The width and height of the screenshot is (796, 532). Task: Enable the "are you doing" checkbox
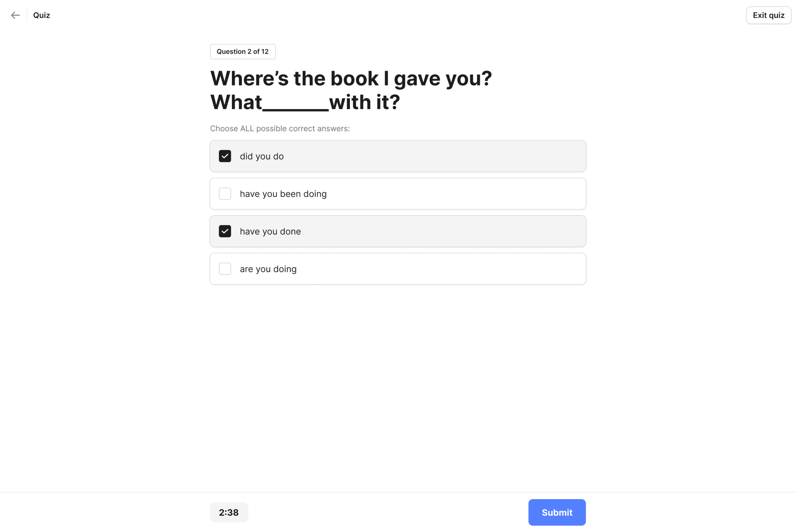point(225,269)
